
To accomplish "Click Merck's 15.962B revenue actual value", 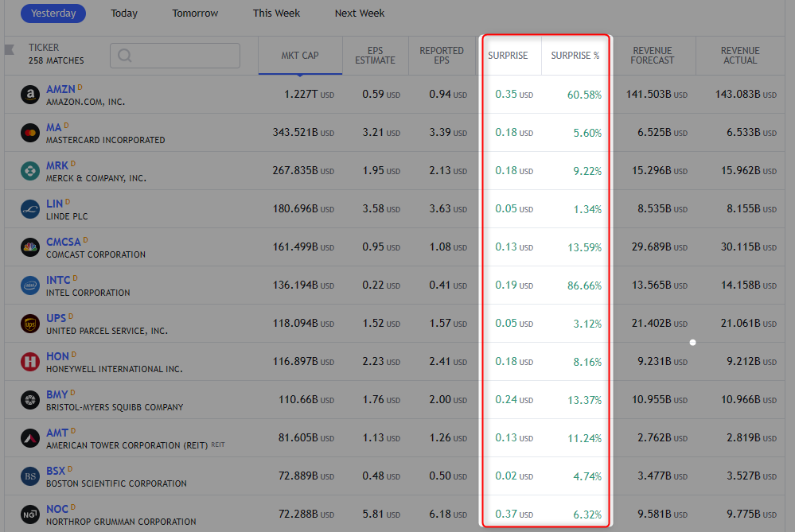I will (x=748, y=171).
